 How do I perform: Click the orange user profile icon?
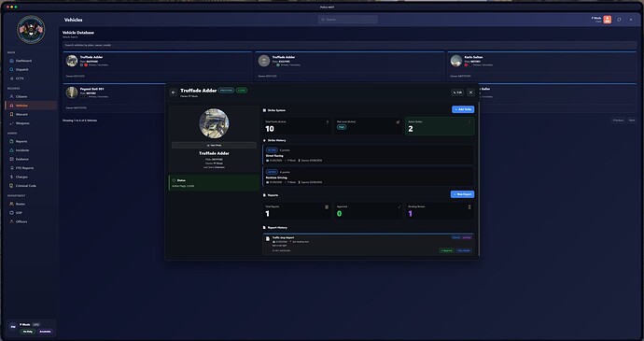point(607,20)
